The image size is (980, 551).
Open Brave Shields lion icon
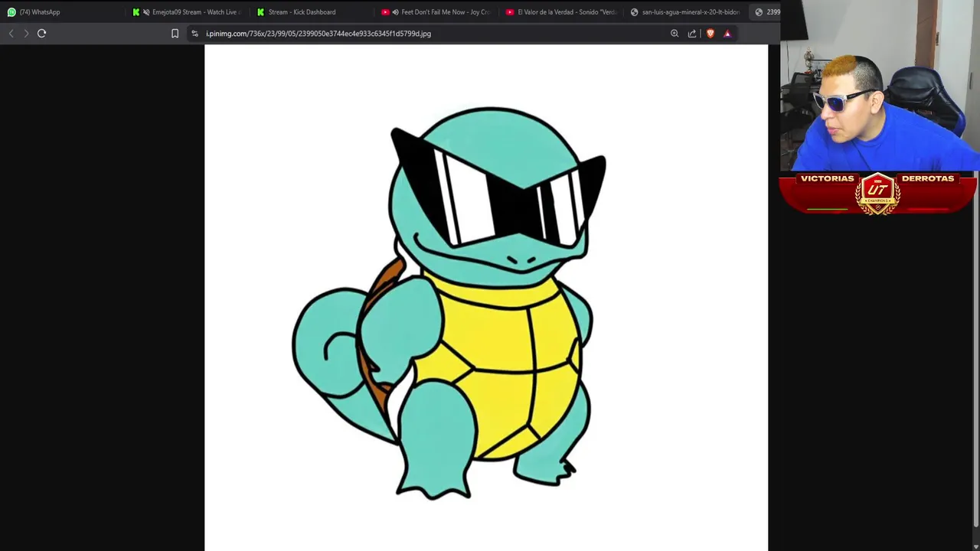[x=710, y=34]
